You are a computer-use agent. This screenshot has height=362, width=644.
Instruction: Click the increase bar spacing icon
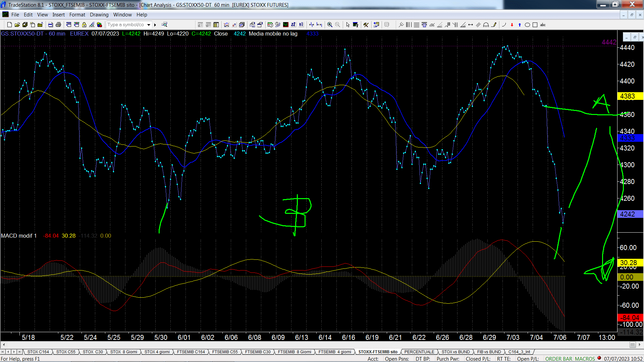tap(319, 25)
